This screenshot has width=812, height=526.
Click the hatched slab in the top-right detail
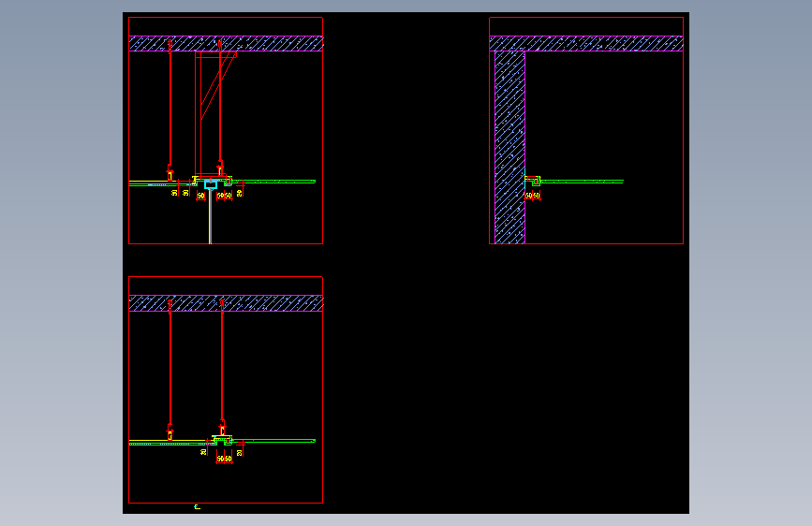[586, 43]
